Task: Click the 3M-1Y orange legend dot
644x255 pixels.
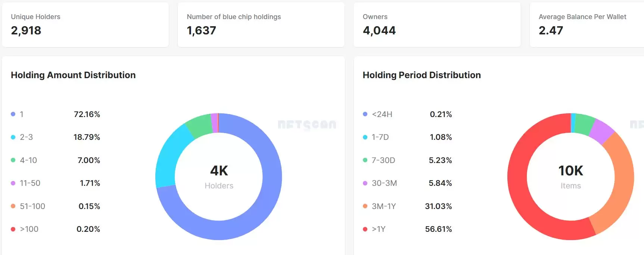Action: (x=365, y=206)
